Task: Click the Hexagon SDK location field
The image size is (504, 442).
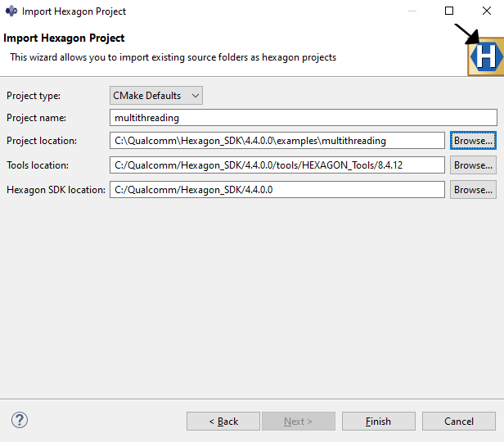Action: pyautogui.click(x=277, y=190)
